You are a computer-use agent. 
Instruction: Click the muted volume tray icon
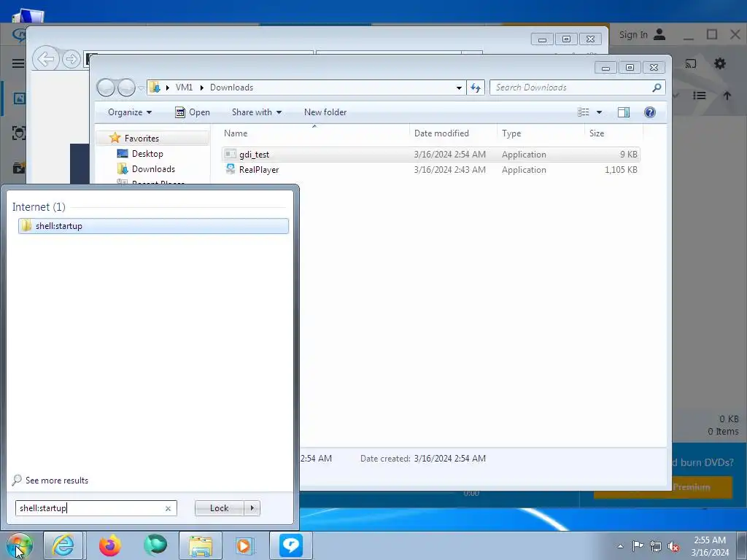pos(673,546)
